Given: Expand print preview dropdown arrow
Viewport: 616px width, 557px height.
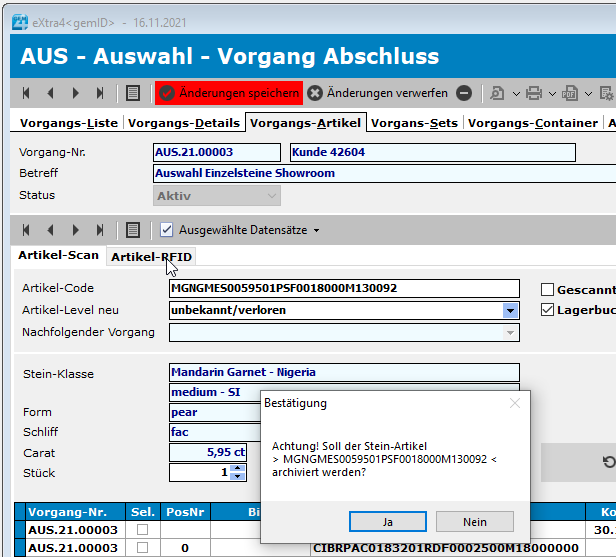Looking at the screenshot, I should (x=516, y=94).
